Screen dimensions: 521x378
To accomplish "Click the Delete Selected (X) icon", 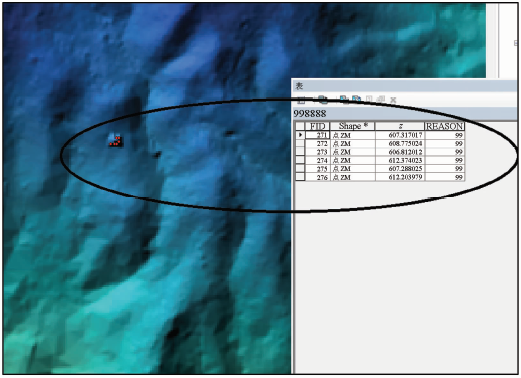I will tap(393, 100).
